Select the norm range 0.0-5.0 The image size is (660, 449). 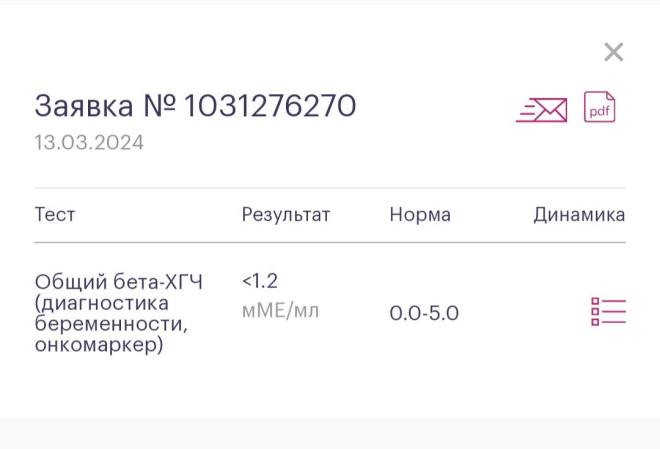(x=424, y=313)
